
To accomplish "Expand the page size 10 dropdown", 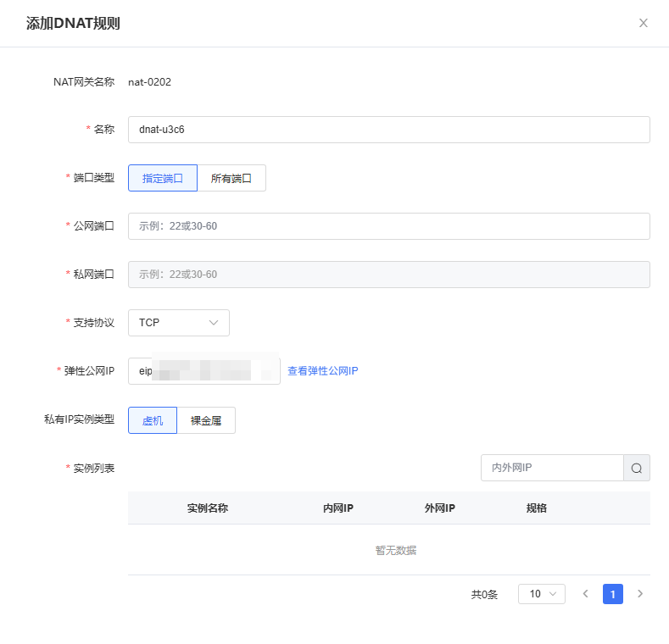I will [x=542, y=594].
